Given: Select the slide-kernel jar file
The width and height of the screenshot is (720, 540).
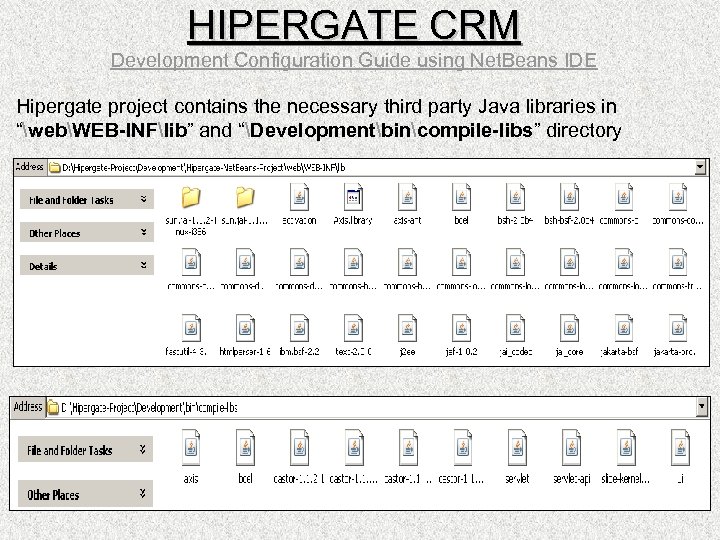Looking at the screenshot, I should [625, 447].
